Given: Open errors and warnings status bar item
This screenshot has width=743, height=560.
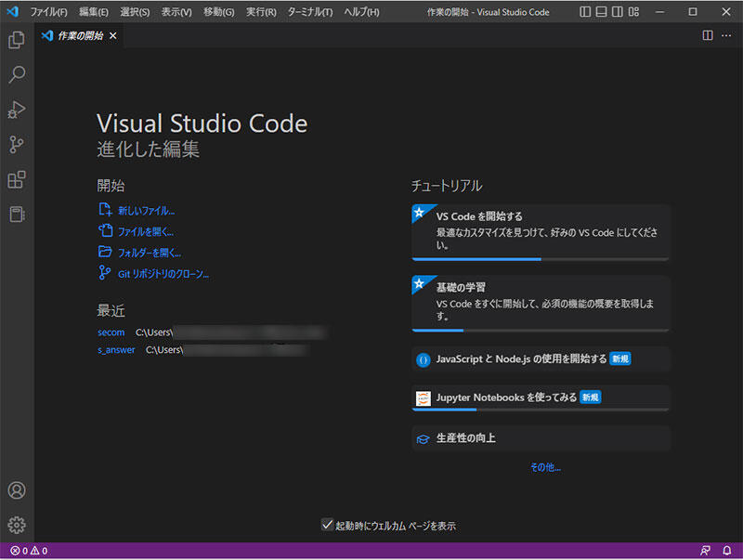Looking at the screenshot, I should click(30, 551).
